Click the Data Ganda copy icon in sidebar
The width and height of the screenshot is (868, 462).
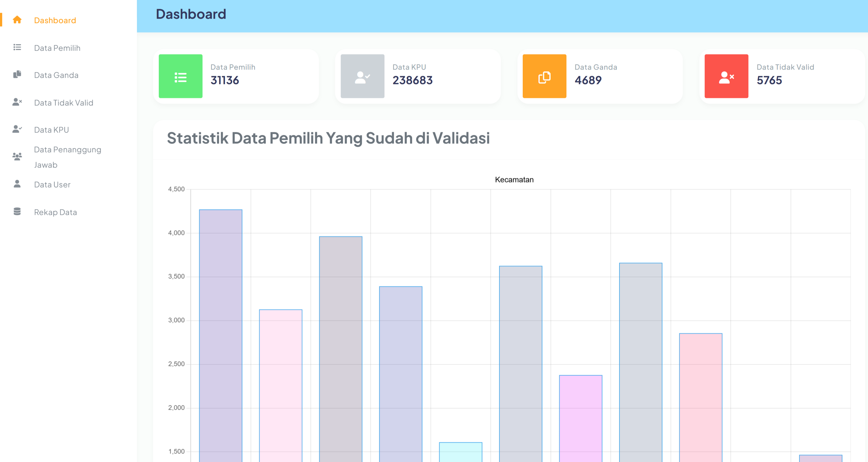click(x=17, y=74)
